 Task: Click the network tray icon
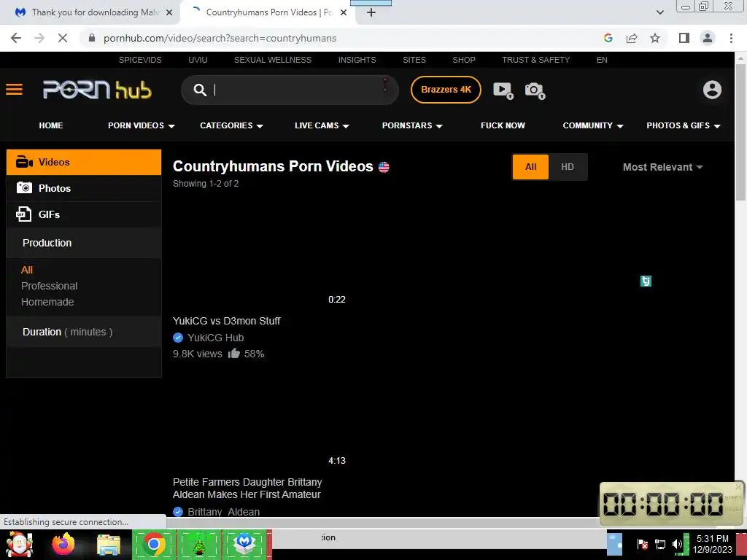coord(659,544)
